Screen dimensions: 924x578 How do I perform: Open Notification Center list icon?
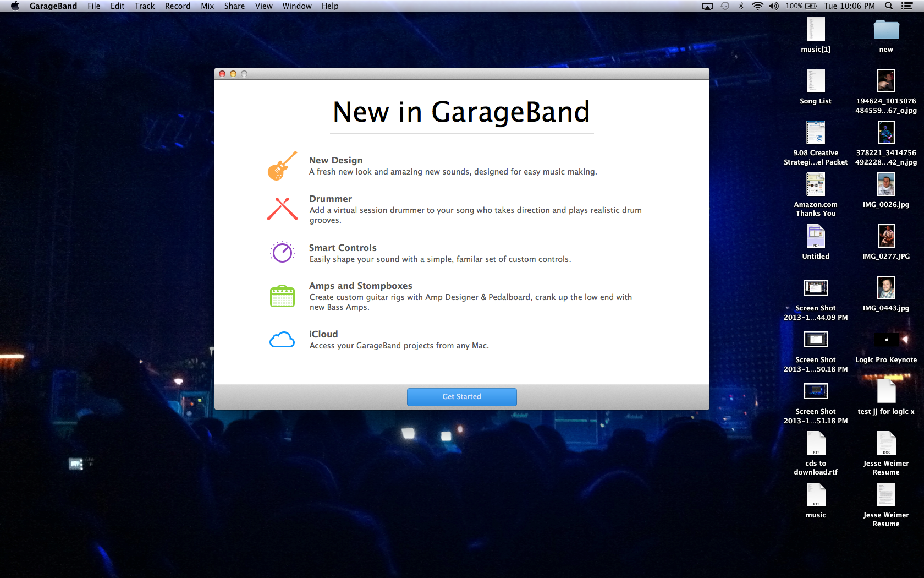click(x=907, y=6)
